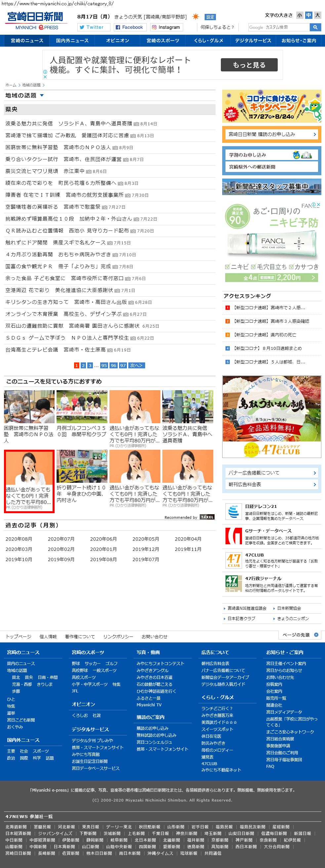Expand バナー広告掲載について link arrow
The image size is (325, 868).
click(x=314, y=473)
